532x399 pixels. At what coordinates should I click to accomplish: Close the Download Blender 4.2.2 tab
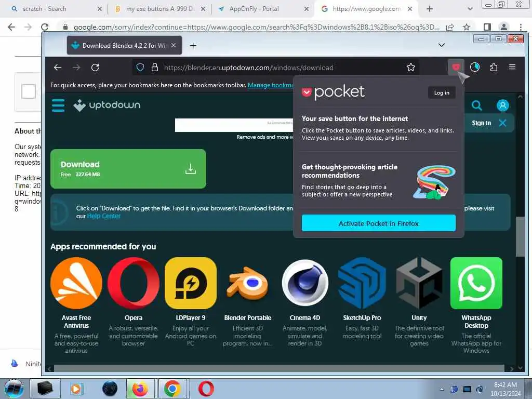(174, 45)
